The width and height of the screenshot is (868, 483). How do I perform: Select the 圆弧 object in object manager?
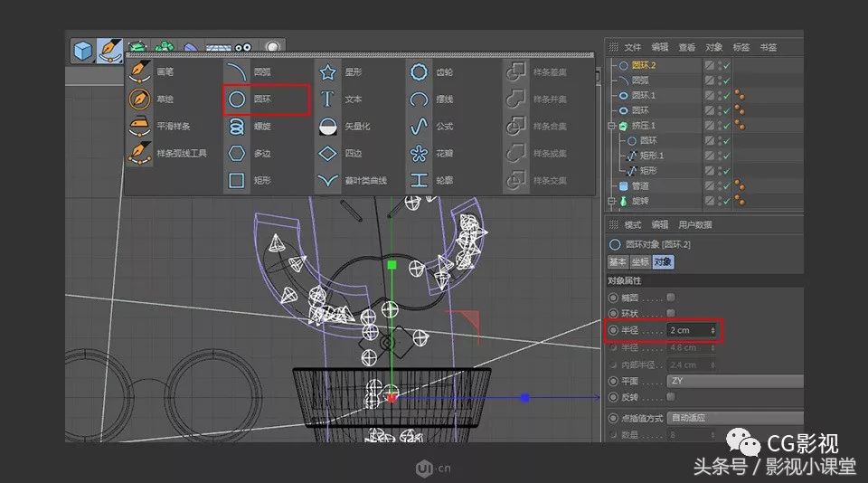640,80
